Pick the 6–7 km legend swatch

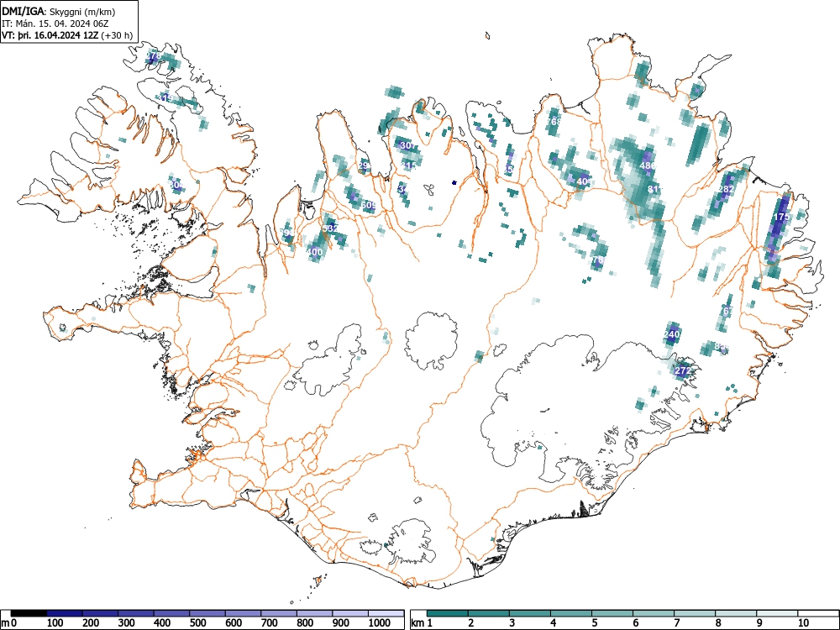654,613
